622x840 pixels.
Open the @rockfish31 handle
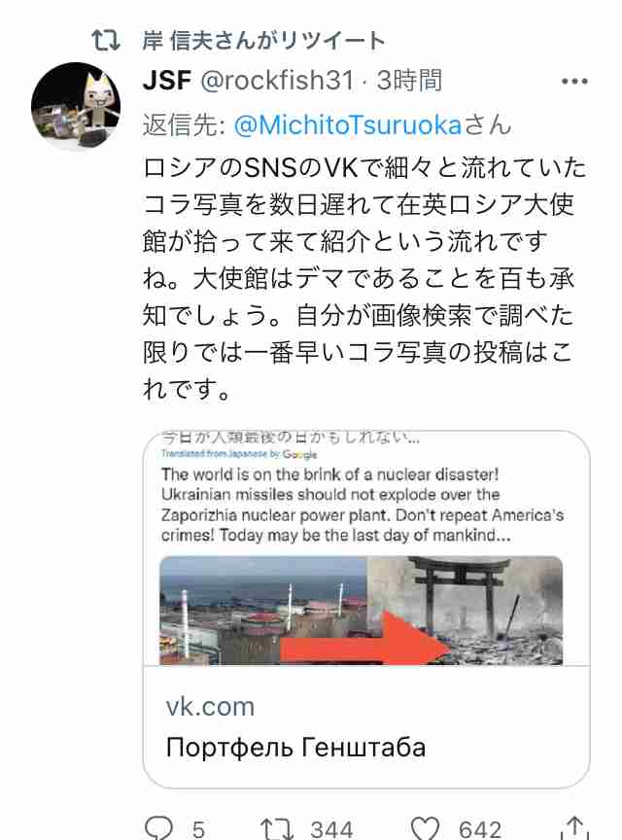(277, 81)
